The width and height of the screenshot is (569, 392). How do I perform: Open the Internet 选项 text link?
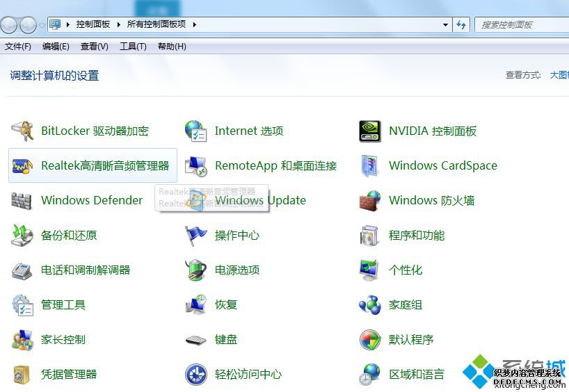coord(249,131)
